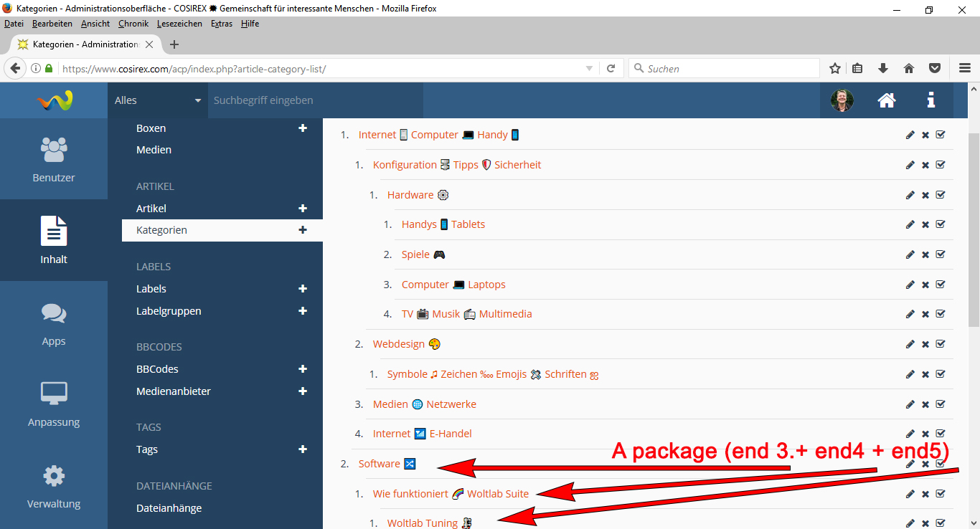This screenshot has width=980, height=529.
Task: Delete the Hardware category with X icon
Action: coord(925,195)
